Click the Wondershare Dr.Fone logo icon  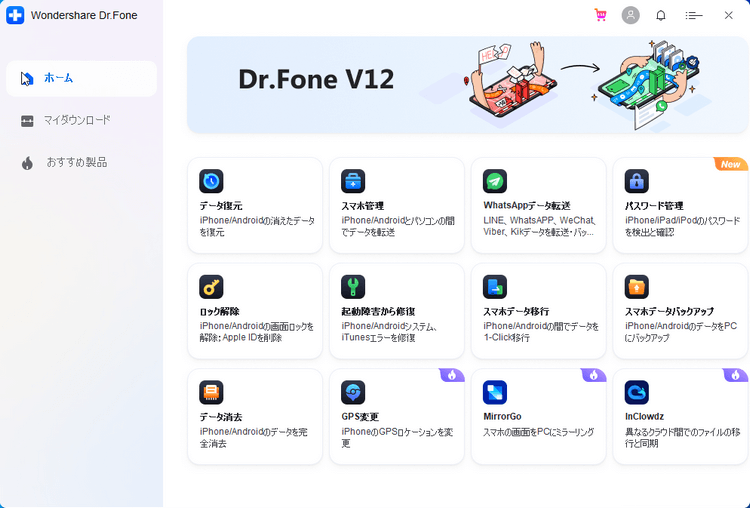pos(15,15)
